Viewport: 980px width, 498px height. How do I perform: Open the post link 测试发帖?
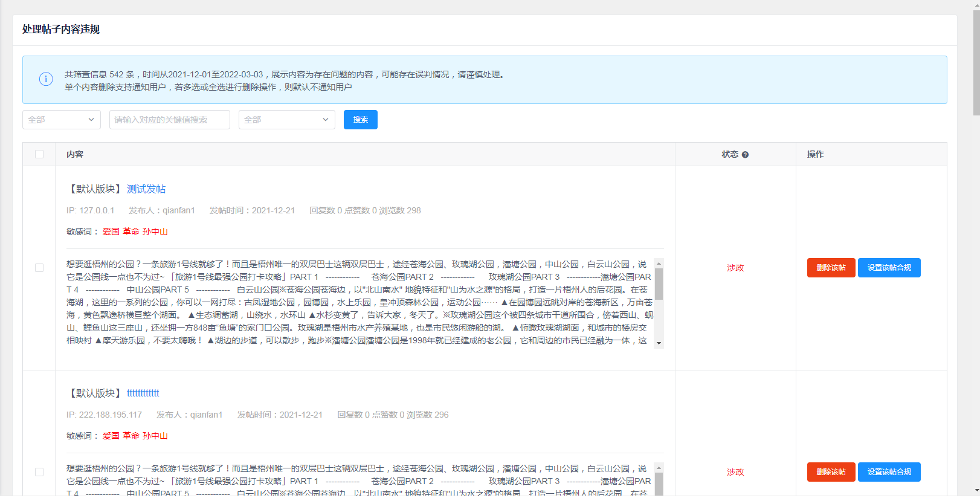[146, 189]
